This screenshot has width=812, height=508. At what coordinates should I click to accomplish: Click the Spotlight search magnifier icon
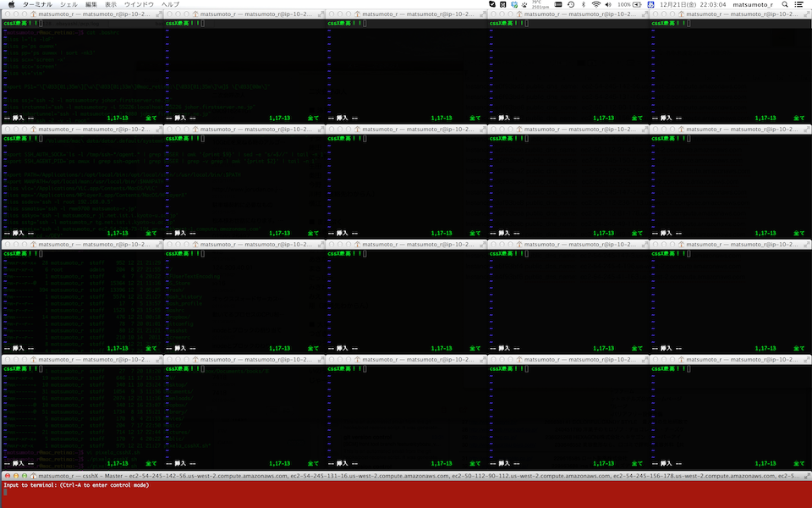click(x=785, y=5)
